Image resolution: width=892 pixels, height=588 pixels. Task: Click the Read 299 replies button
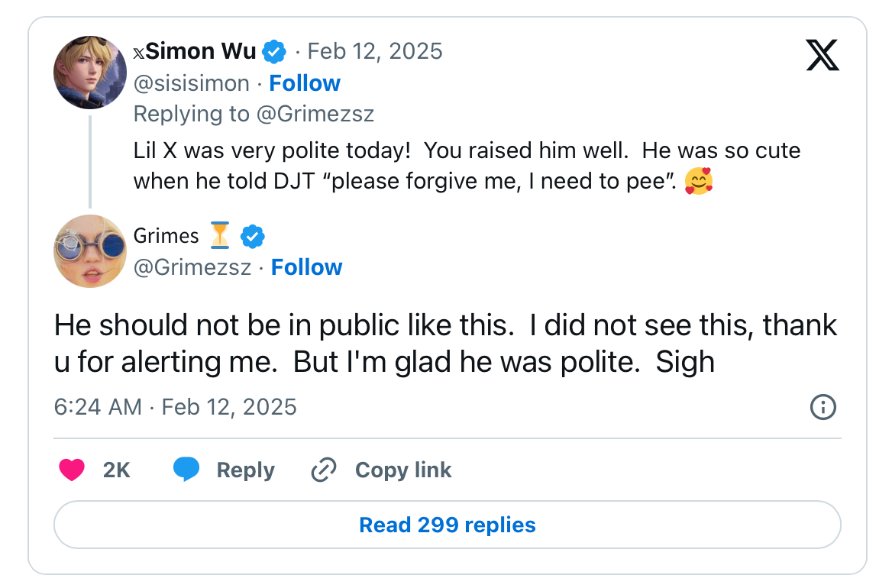[x=447, y=525]
